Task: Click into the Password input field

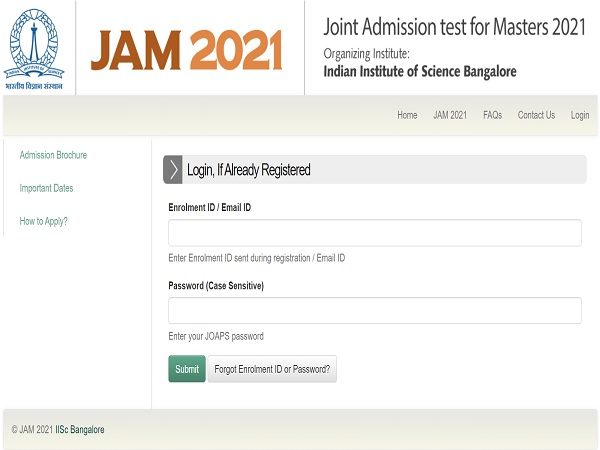Action: 374,310
